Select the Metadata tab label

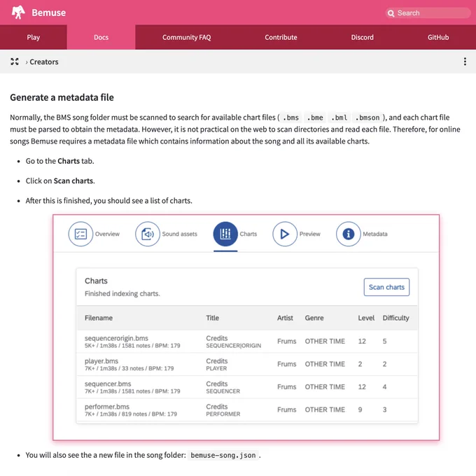375,234
